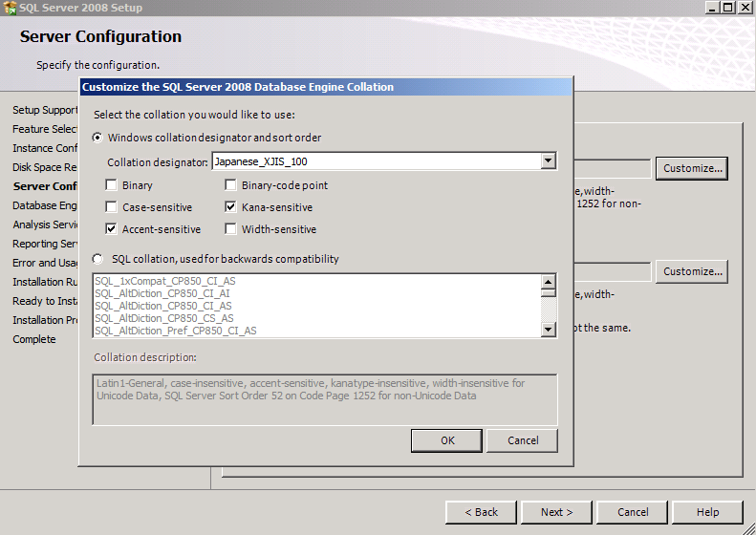
Task: Click the Collation description text box
Action: 325,399
